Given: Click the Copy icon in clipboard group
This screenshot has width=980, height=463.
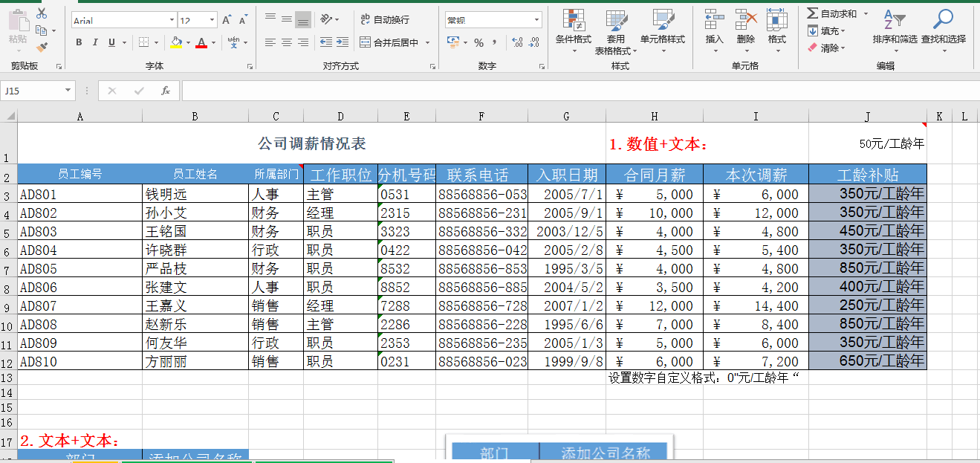Looking at the screenshot, I should point(41,30).
